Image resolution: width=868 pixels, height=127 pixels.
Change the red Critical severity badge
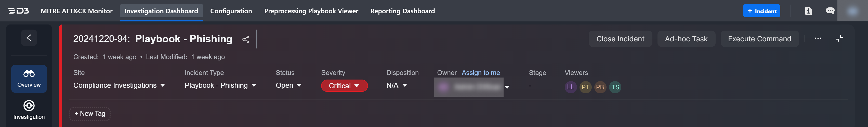(x=344, y=86)
